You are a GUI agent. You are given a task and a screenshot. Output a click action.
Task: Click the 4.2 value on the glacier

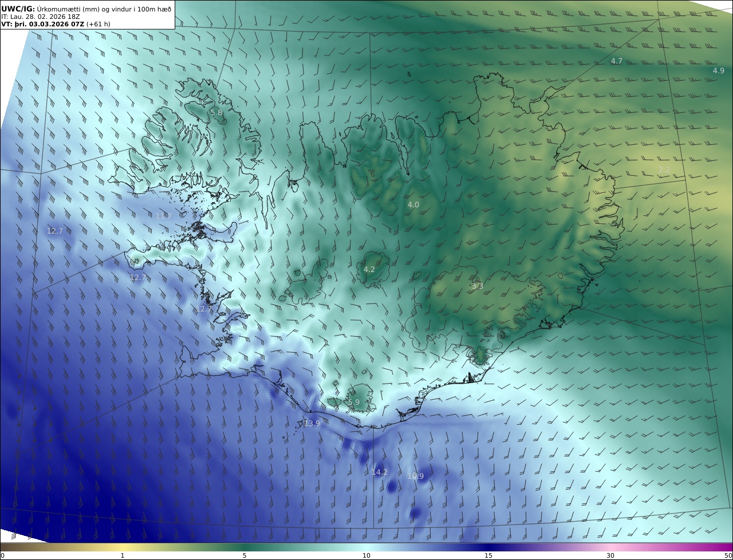(369, 269)
